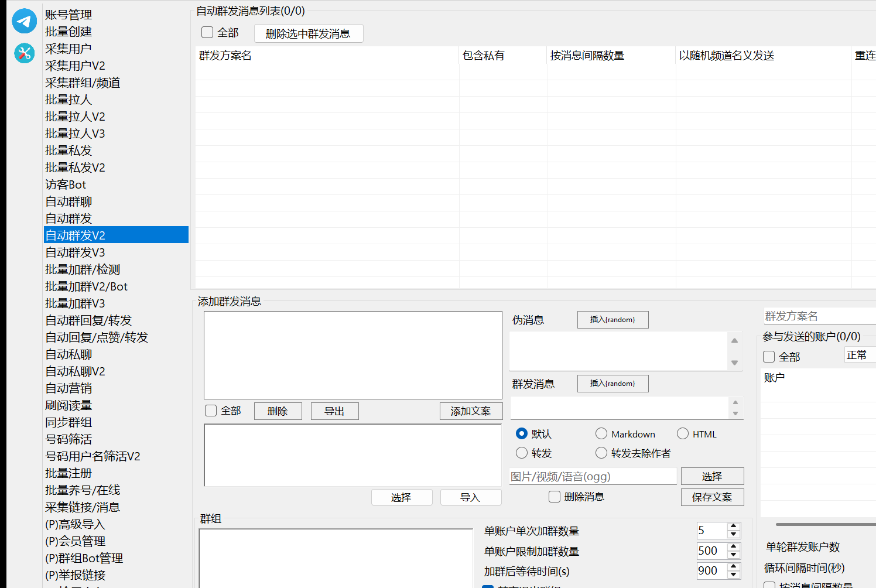This screenshot has height=588, width=876.
Task: Open the 正常 account status dropdown
Action: (x=860, y=355)
